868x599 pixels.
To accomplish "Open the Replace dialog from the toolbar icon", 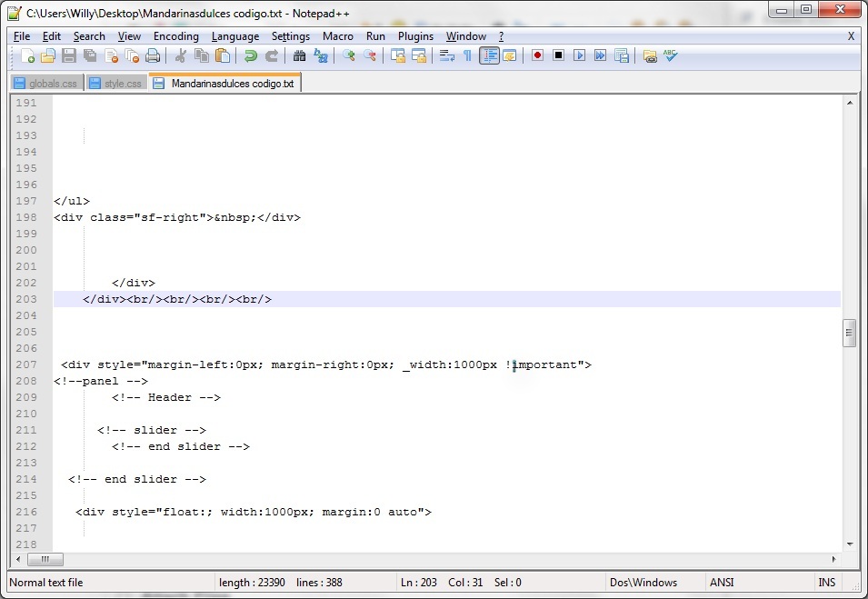I will tap(321, 55).
